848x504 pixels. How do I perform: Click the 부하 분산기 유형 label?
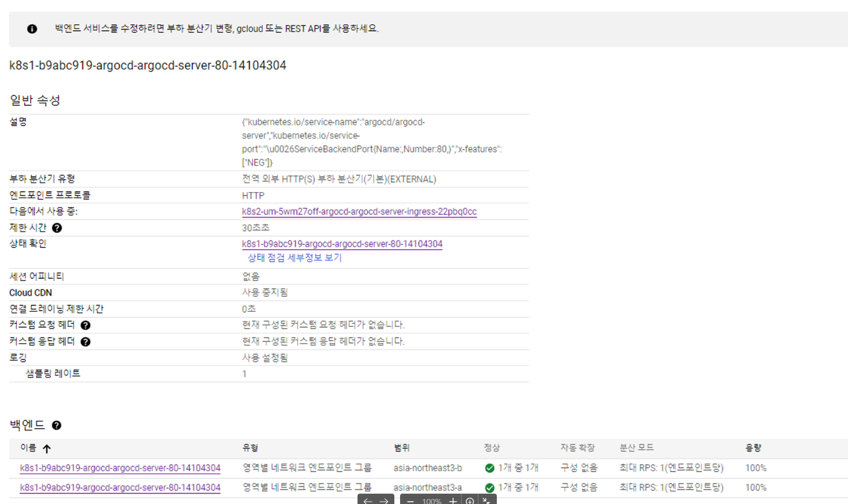click(42, 179)
